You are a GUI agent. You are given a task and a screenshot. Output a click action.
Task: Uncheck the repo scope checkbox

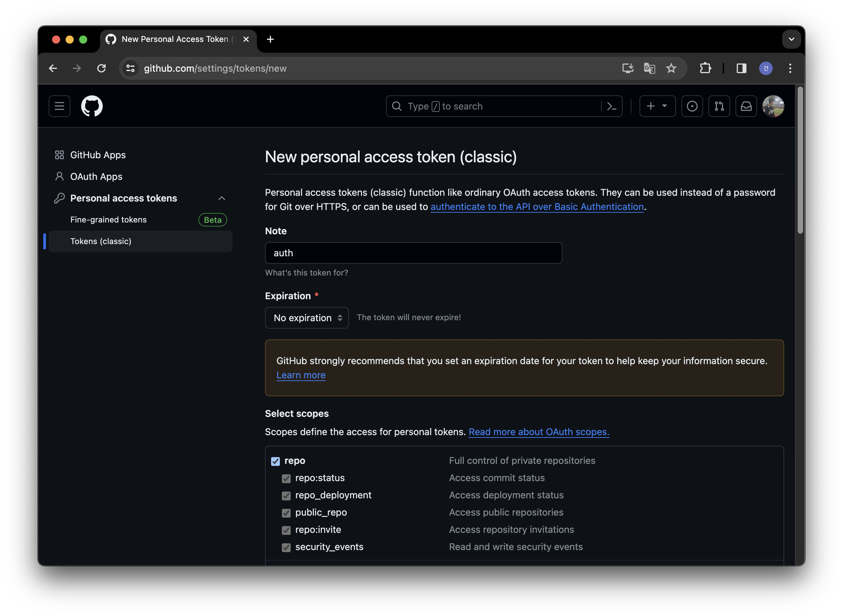coord(275,461)
